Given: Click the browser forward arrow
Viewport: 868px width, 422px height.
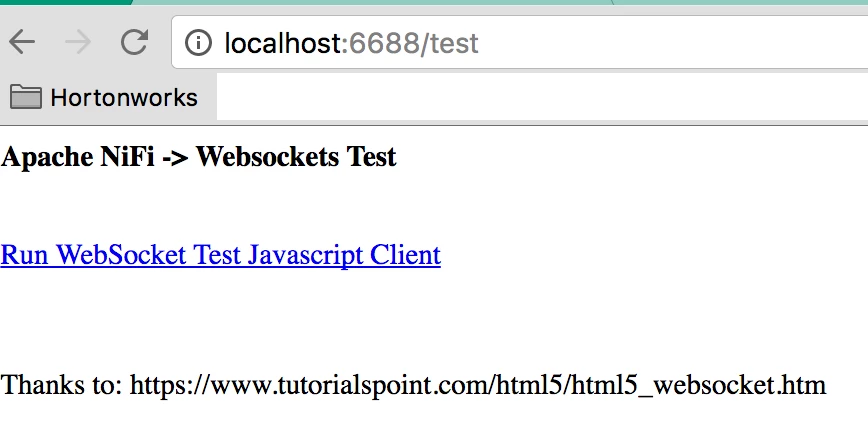Looking at the screenshot, I should click(x=78, y=42).
